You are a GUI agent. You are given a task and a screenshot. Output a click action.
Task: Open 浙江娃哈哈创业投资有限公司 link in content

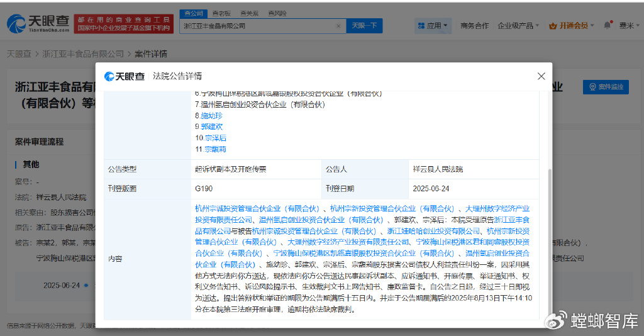(x=434, y=232)
